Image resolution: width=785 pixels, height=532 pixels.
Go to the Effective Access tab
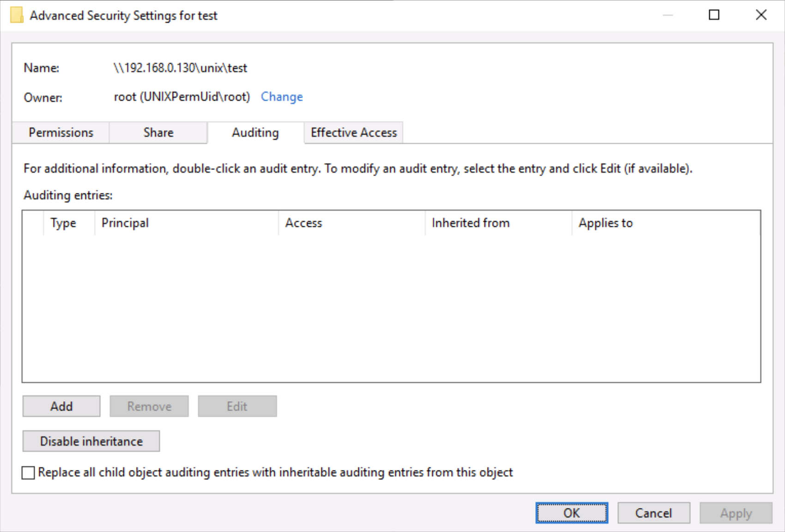pos(354,133)
